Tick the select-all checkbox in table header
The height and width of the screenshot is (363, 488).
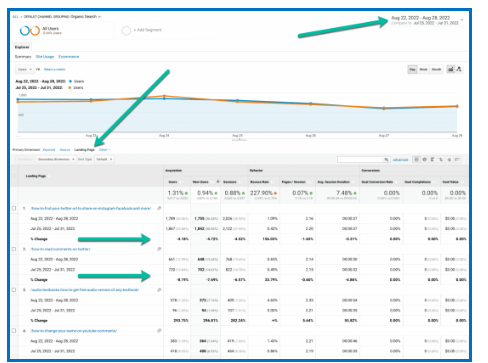pos(14,176)
